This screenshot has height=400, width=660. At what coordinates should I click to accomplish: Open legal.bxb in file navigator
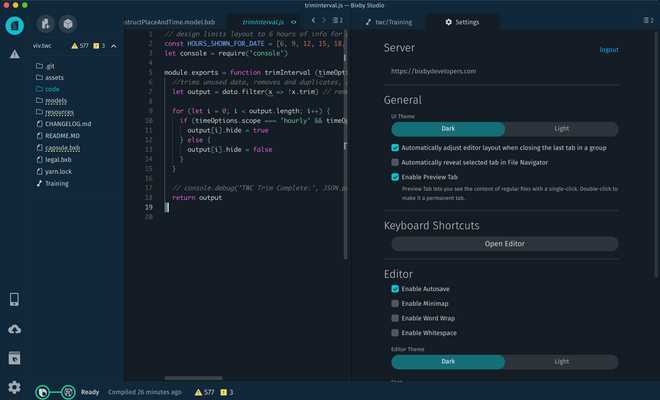click(54, 160)
